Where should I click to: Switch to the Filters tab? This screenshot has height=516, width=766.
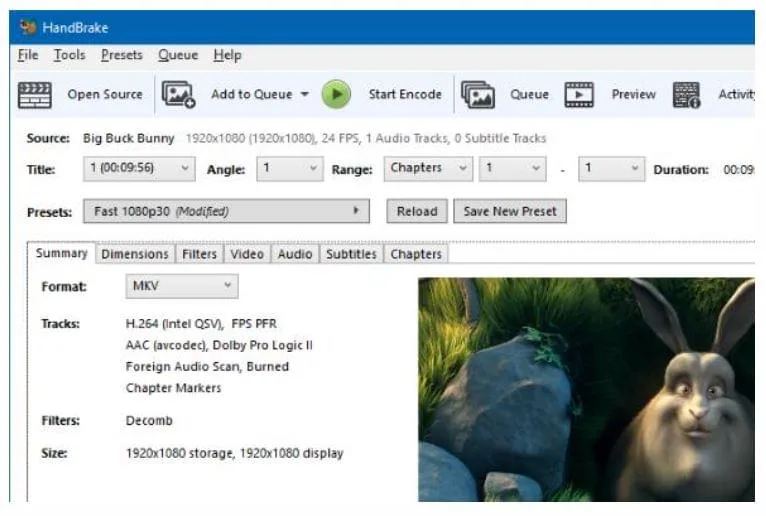coord(199,254)
